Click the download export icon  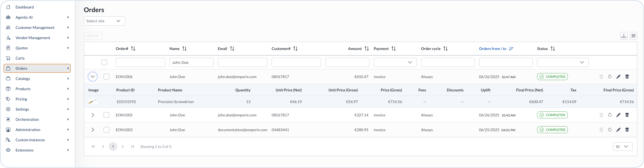(x=623, y=36)
